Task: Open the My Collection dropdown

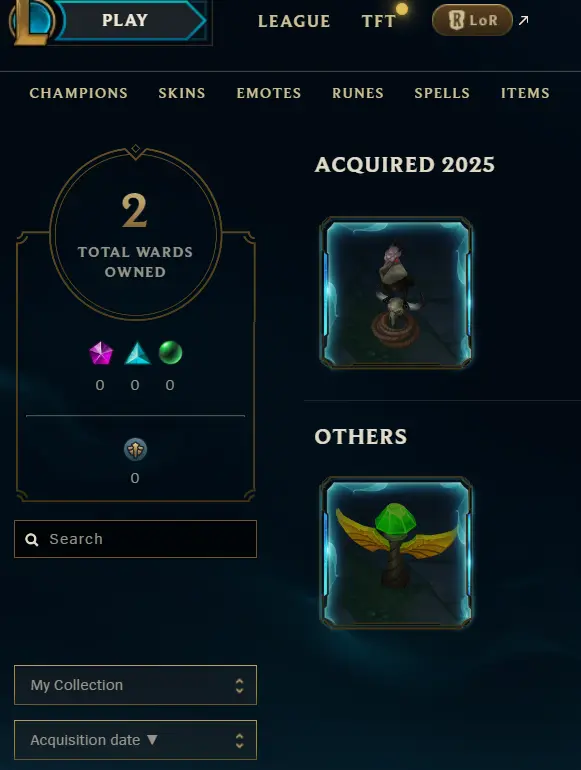Action: tap(136, 685)
